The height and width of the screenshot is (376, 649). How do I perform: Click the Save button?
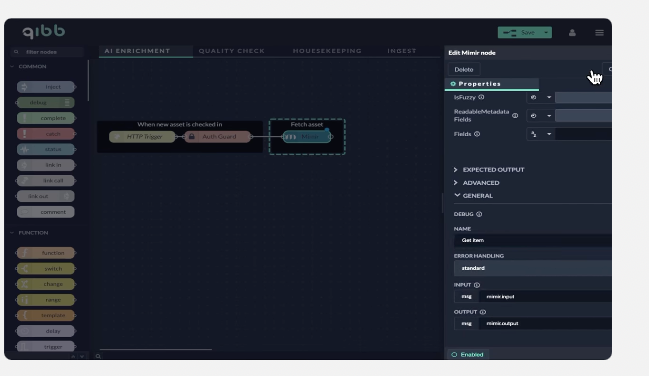pyautogui.click(x=520, y=33)
